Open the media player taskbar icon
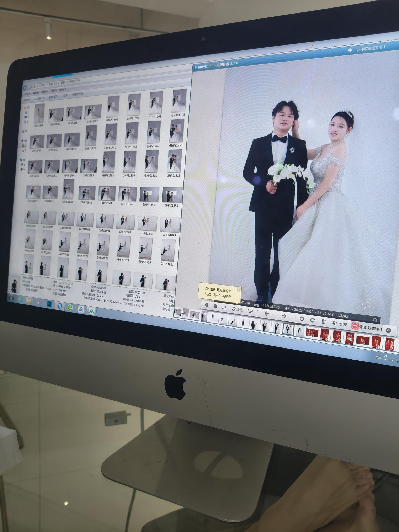 tap(39, 303)
